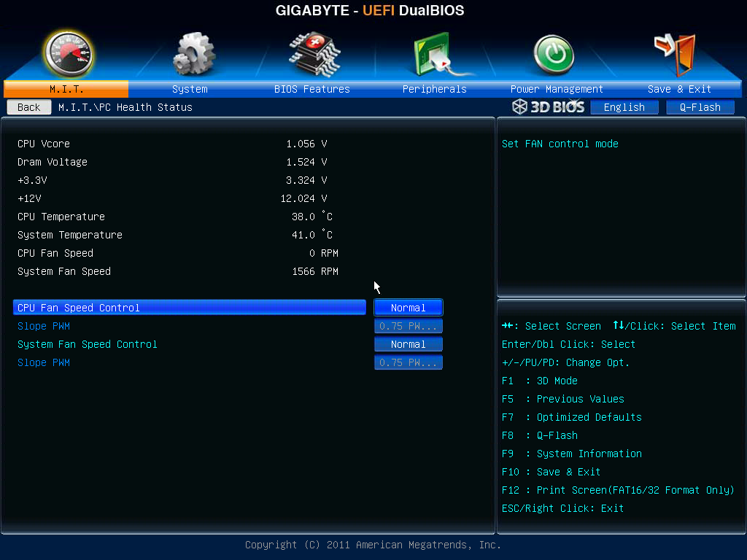Screen dimensions: 747x560
Task: Click the Slope PWM value below CPU Fan Speed Control
Action: (409, 326)
